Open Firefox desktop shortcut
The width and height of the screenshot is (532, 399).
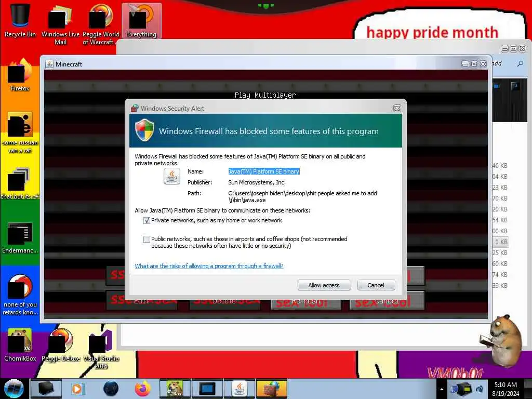[x=20, y=75]
